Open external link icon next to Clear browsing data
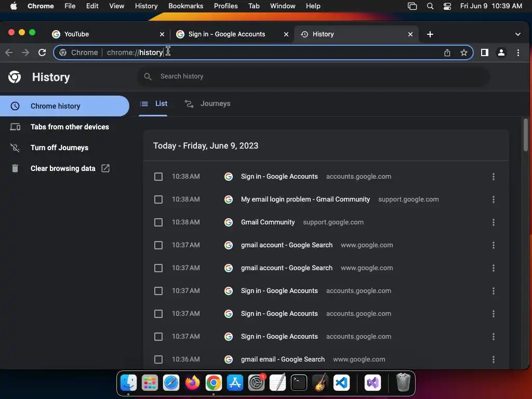The height and width of the screenshot is (399, 532). [105, 168]
